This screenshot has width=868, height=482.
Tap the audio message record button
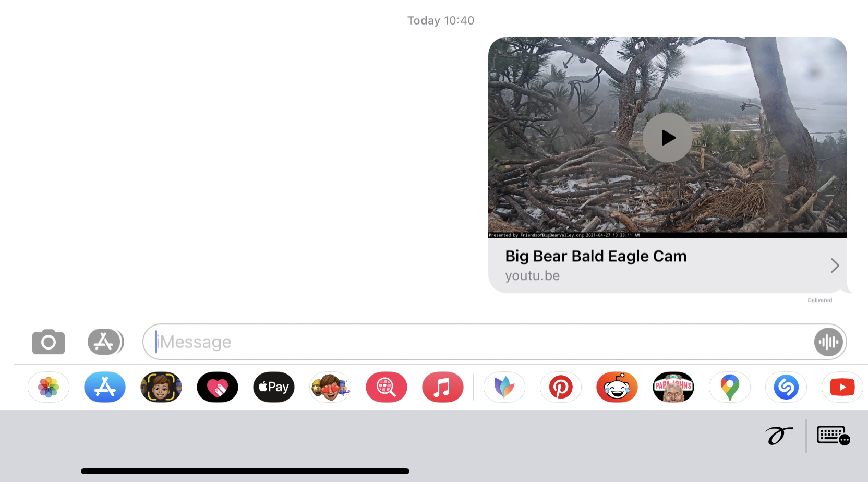coord(828,342)
